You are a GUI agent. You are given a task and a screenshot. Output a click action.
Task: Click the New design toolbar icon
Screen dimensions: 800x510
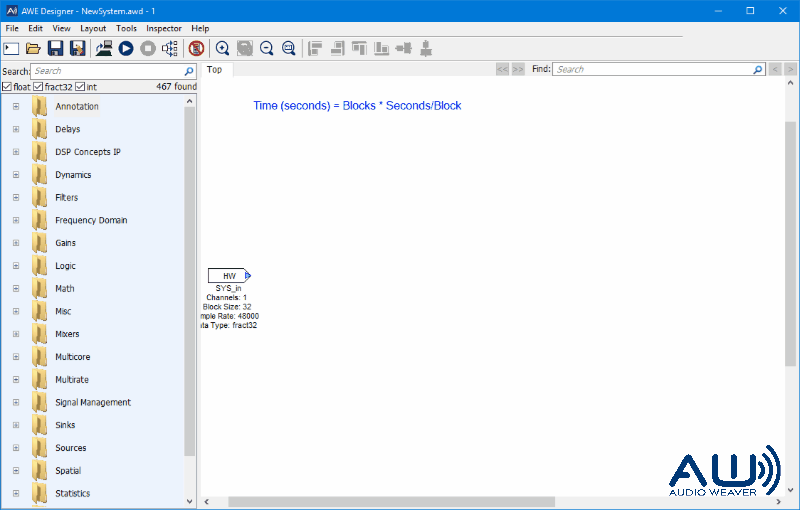(x=11, y=48)
